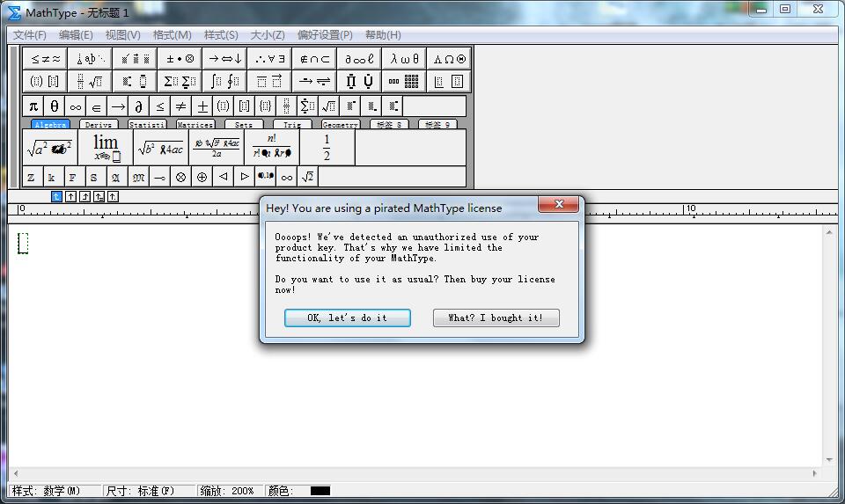The height and width of the screenshot is (504, 845).
Task: Open the integrals templates palette
Action: (225, 82)
